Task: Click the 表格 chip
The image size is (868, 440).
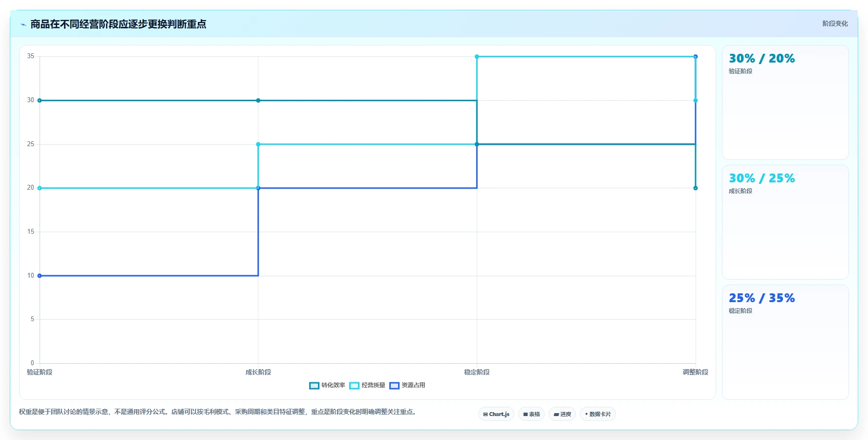Action: 531,414
